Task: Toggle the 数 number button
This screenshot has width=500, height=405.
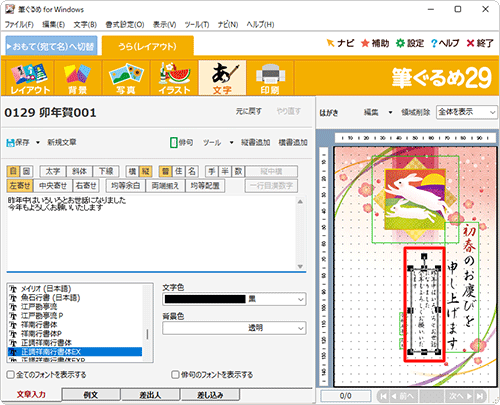Action: (238, 171)
